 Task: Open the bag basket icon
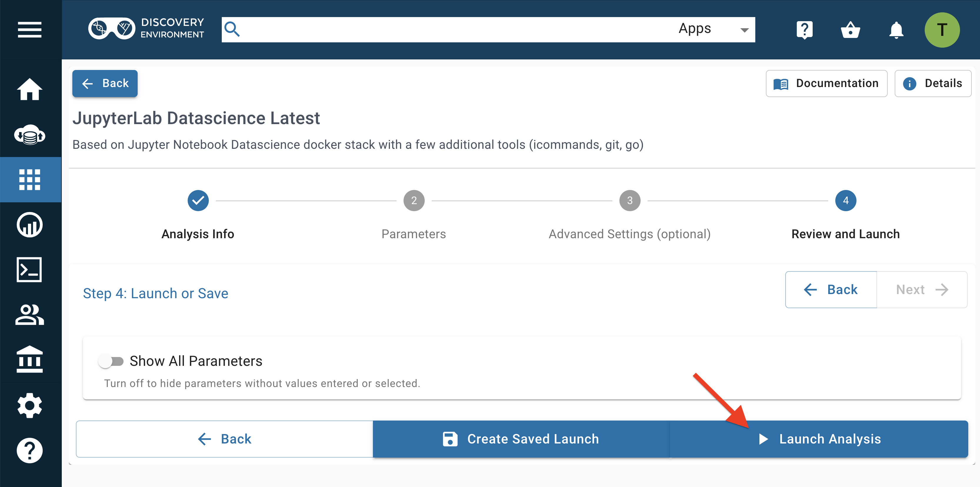[850, 30]
